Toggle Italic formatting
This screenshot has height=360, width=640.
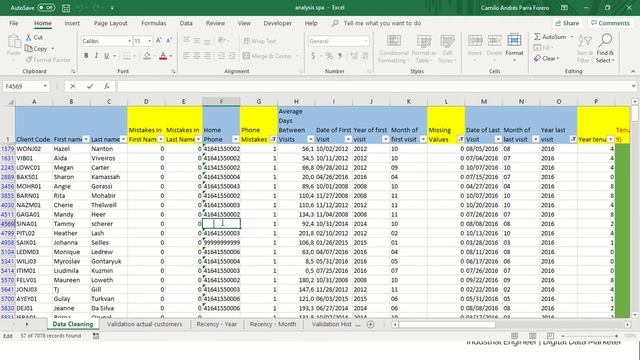(x=96, y=56)
